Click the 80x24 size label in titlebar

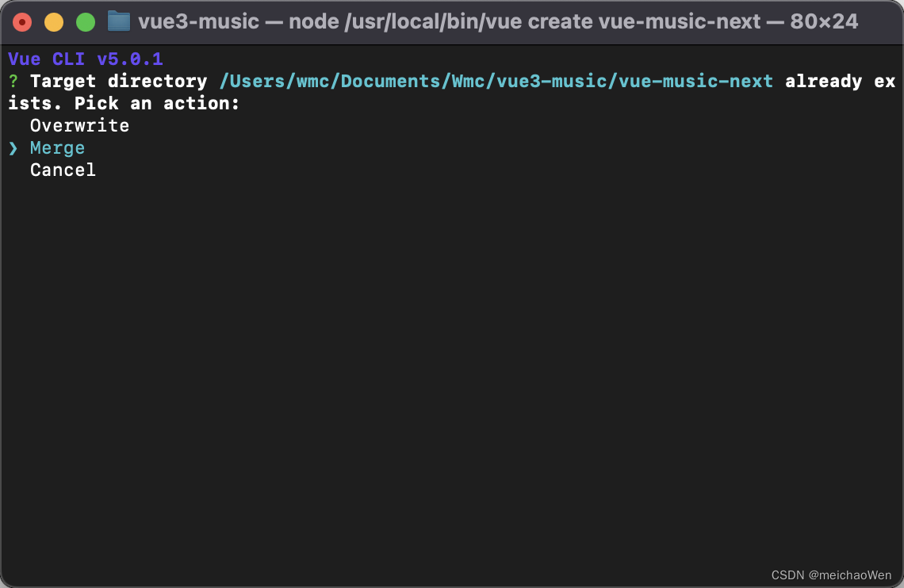pyautogui.click(x=821, y=21)
